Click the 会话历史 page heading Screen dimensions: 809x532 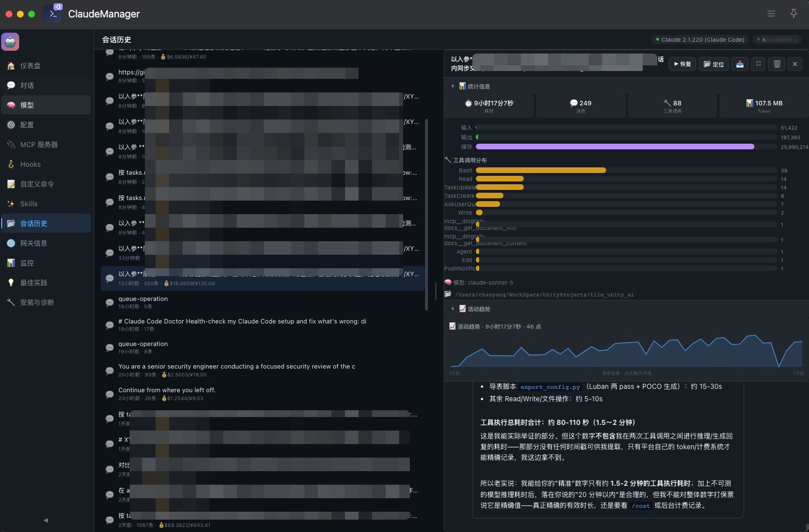point(117,40)
